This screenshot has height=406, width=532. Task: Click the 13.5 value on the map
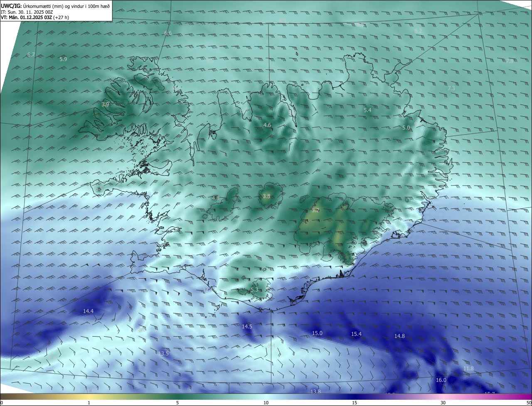164,353
